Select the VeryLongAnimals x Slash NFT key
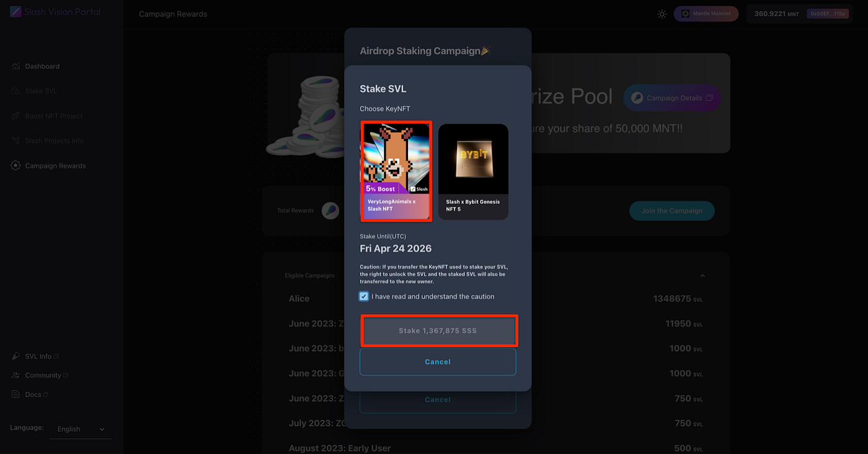The image size is (868, 454). [396, 171]
